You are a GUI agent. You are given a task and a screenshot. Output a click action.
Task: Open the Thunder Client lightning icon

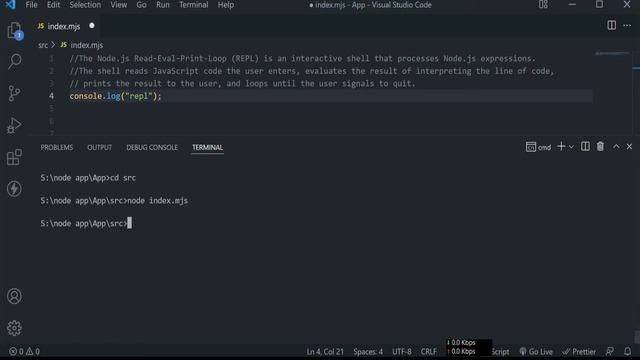tap(14, 189)
